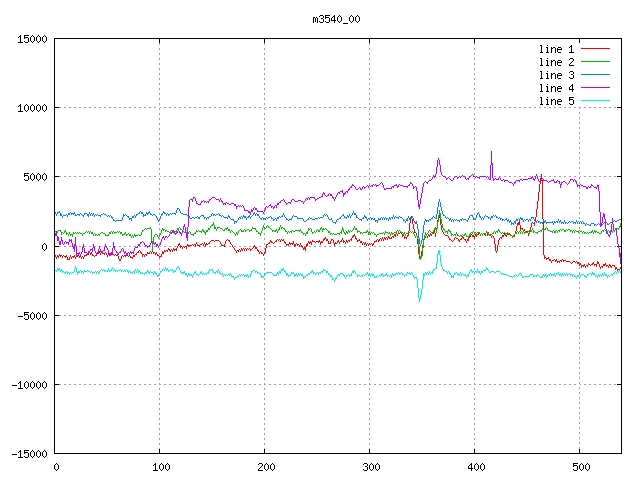Select the 'line 2' legend label
The image size is (640, 480).
[x=556, y=62]
